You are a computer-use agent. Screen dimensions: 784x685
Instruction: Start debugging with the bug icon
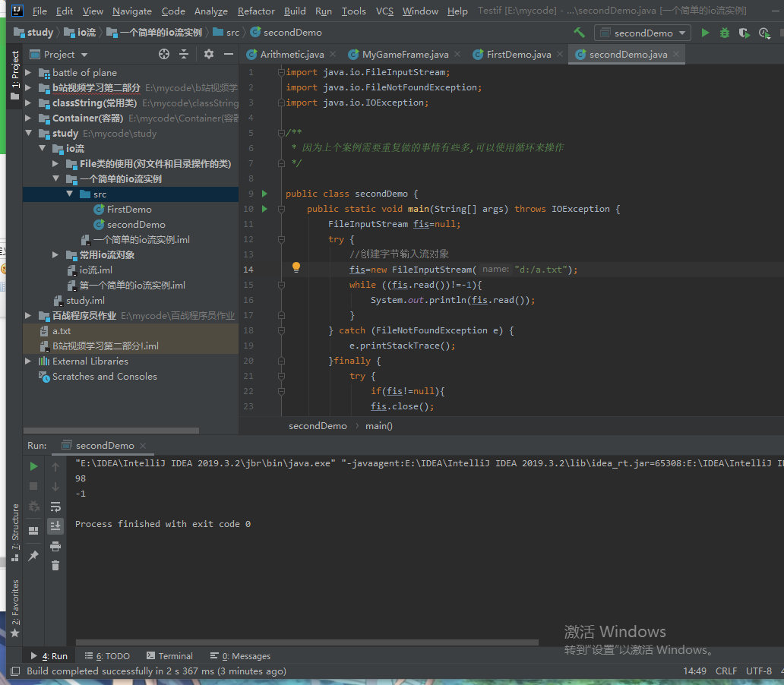click(x=725, y=33)
